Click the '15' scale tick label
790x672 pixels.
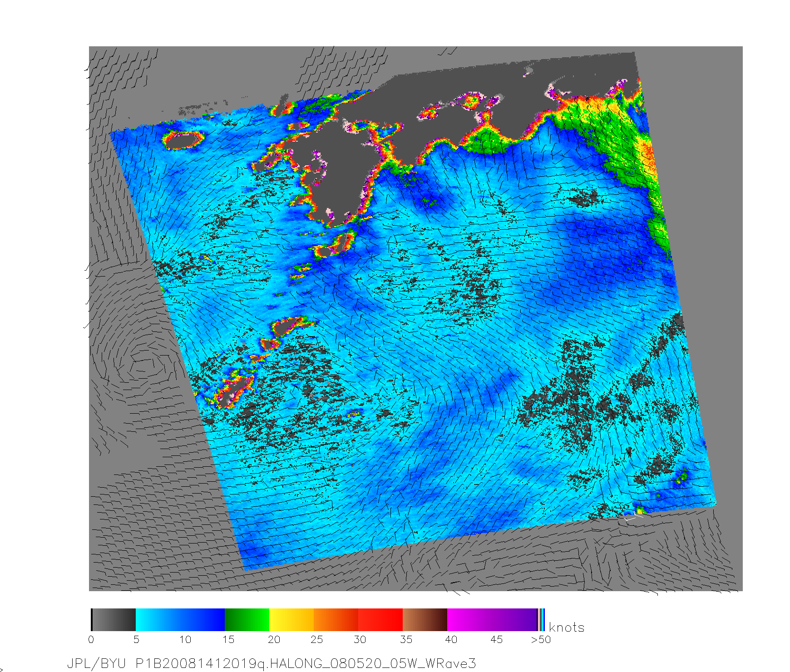point(228,640)
